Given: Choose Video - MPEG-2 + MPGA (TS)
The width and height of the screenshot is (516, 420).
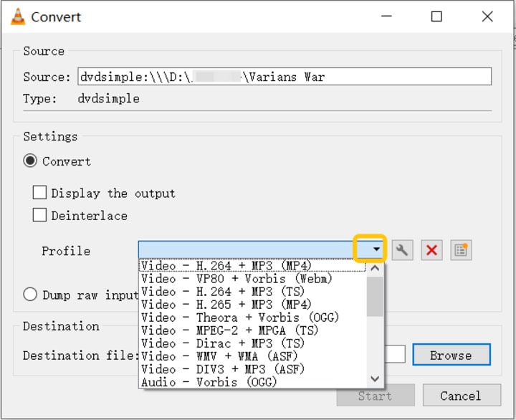Looking at the screenshot, I should (252, 330).
